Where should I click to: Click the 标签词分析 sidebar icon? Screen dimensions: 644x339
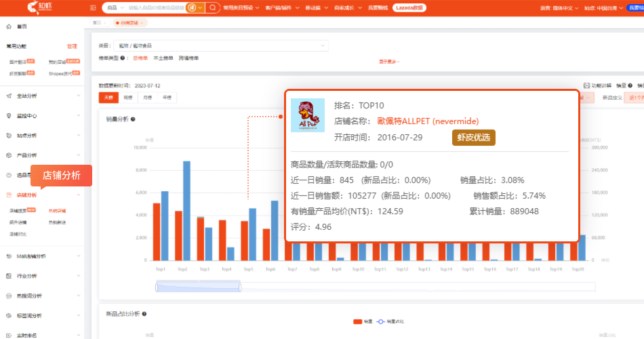pos(9,316)
